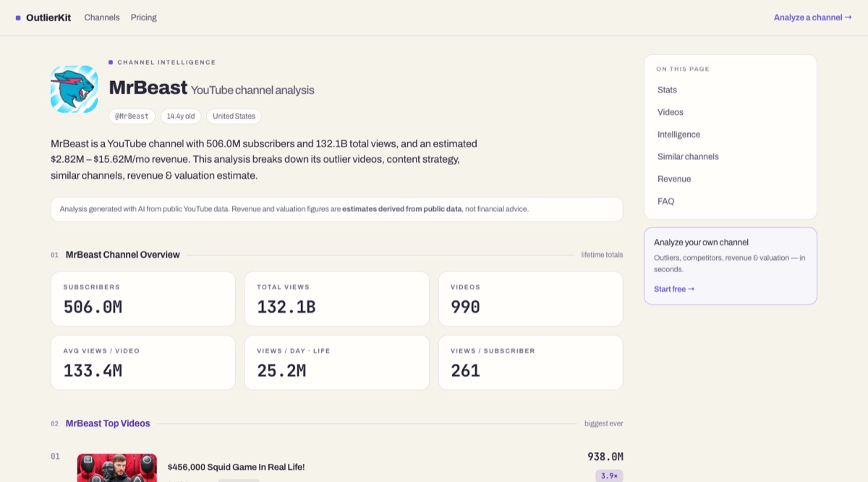Click the MrBeast Top Videos heading

[x=108, y=423]
